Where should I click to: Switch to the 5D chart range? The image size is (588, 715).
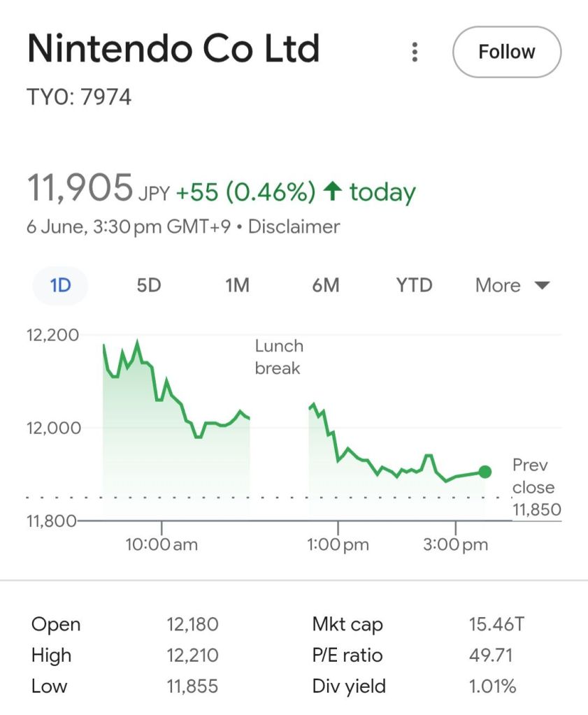(149, 285)
